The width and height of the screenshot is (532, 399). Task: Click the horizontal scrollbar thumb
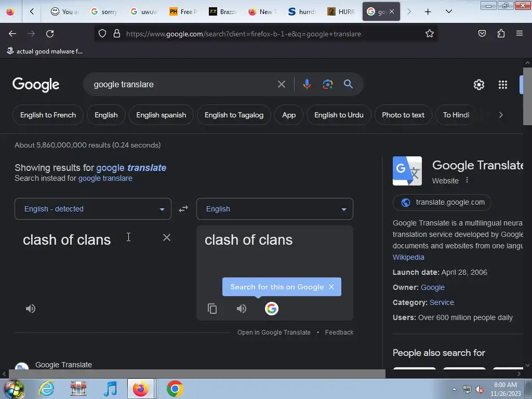(197, 374)
